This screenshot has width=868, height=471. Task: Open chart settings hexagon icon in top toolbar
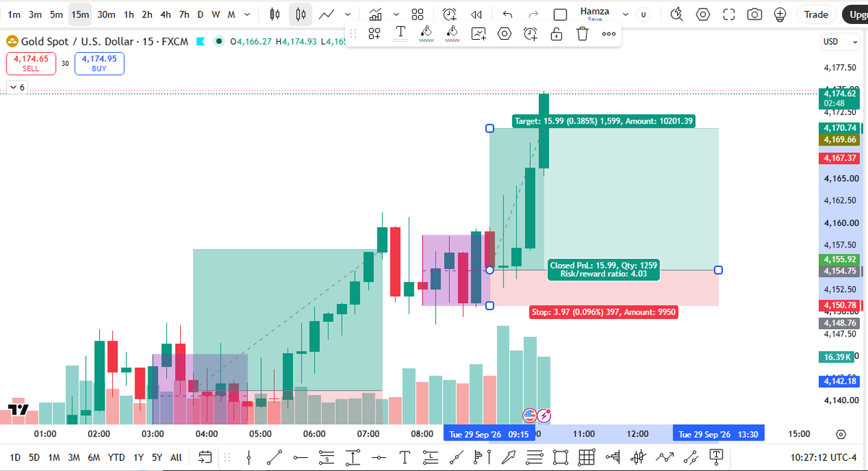(702, 14)
